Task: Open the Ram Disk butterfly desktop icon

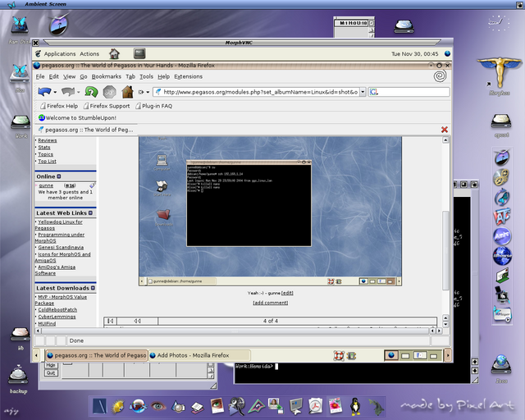Action: [20, 25]
